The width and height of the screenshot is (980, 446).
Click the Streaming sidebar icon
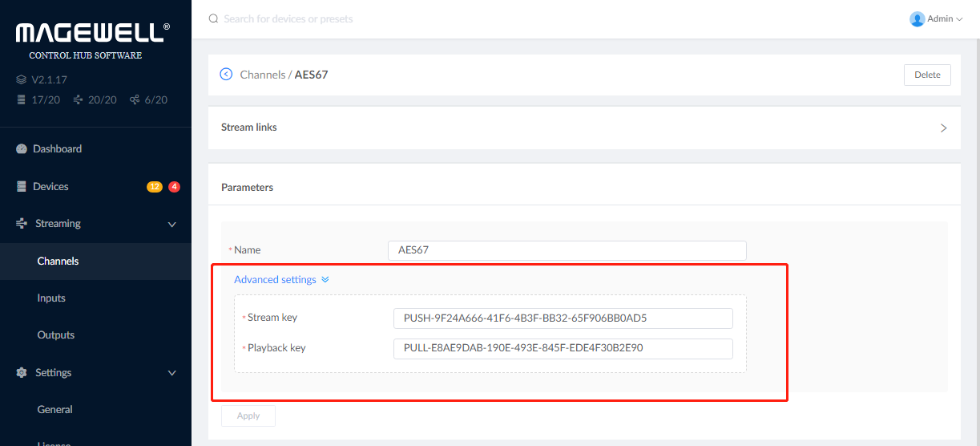point(22,224)
